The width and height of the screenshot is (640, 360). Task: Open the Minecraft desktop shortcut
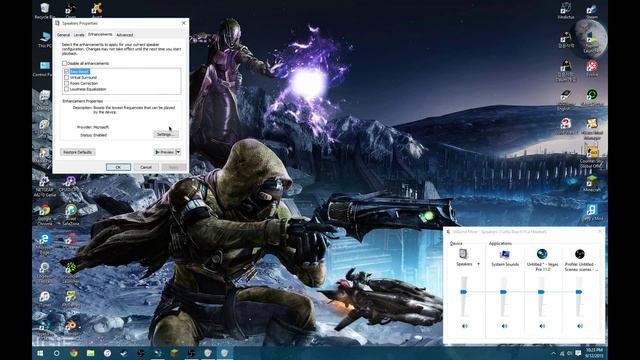coord(591,183)
